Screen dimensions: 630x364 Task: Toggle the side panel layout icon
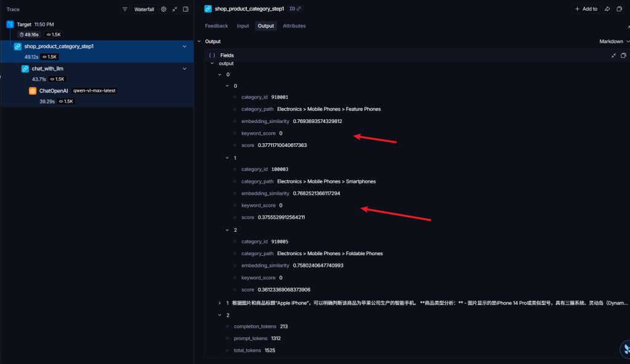pyautogui.click(x=185, y=9)
